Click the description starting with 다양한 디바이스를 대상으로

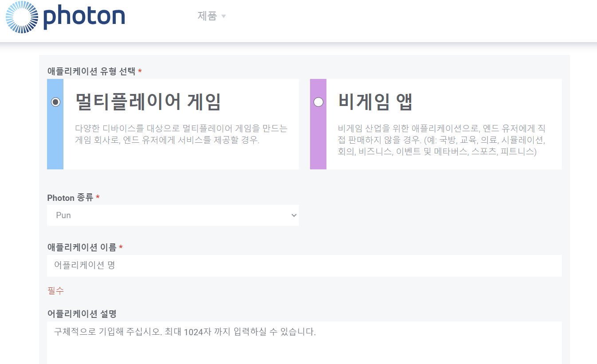click(181, 134)
